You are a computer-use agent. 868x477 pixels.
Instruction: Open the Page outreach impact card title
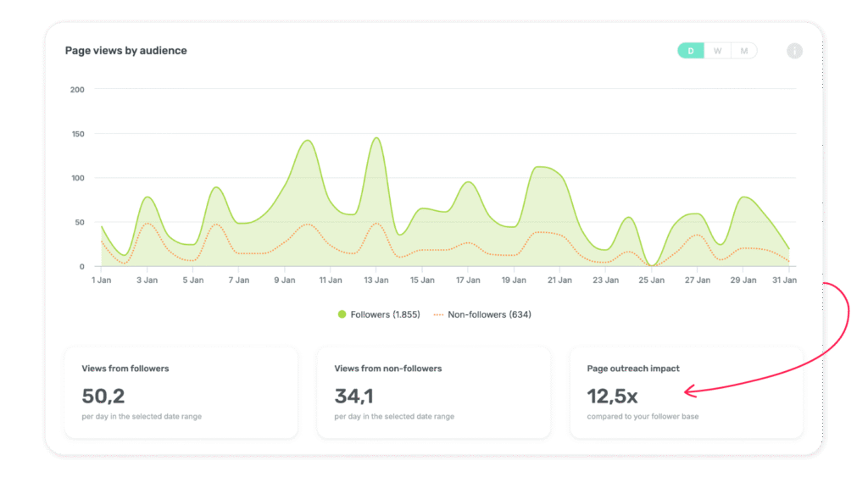(633, 369)
